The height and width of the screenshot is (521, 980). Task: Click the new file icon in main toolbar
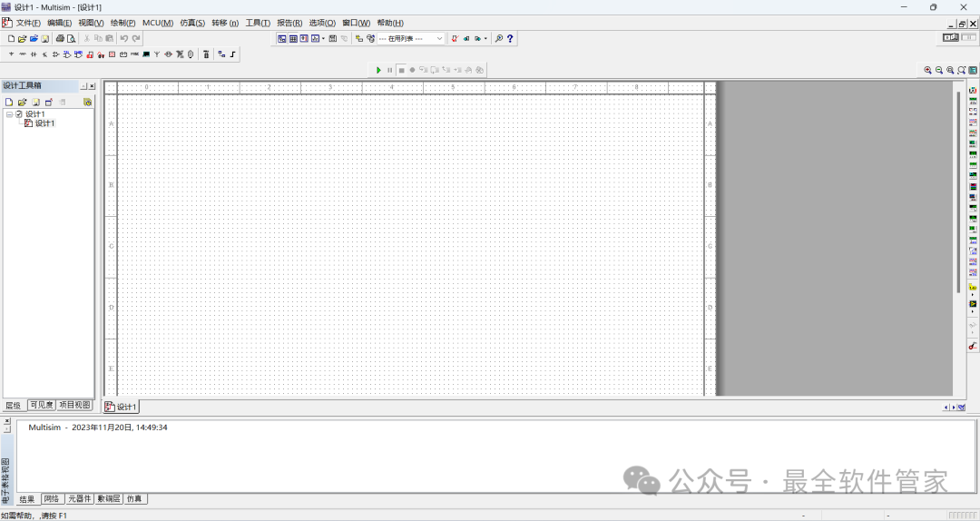11,39
